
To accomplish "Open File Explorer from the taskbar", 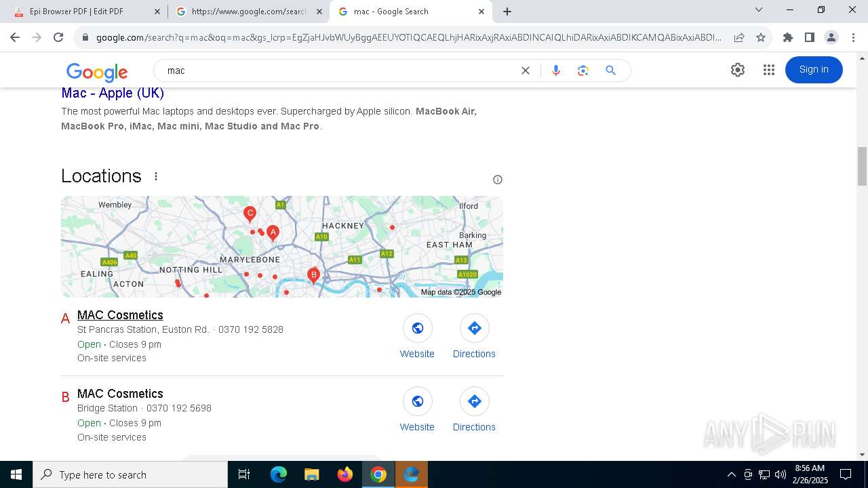I will point(311,474).
